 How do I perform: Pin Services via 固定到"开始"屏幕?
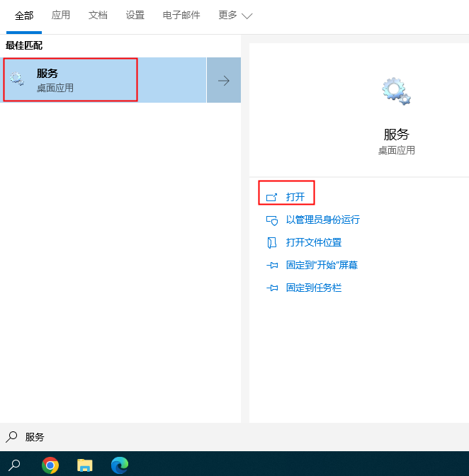click(321, 265)
